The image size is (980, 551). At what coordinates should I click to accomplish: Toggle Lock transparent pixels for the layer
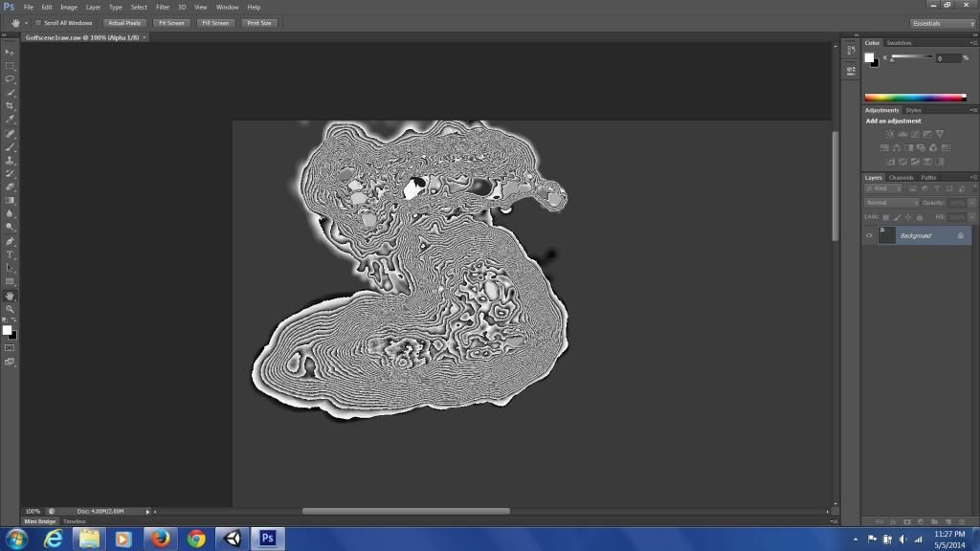[x=885, y=216]
